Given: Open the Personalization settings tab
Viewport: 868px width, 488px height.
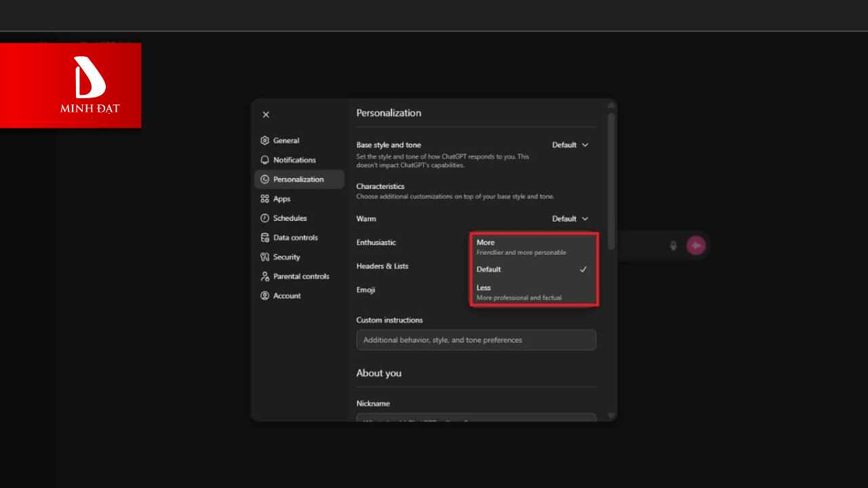Looking at the screenshot, I should [298, 180].
